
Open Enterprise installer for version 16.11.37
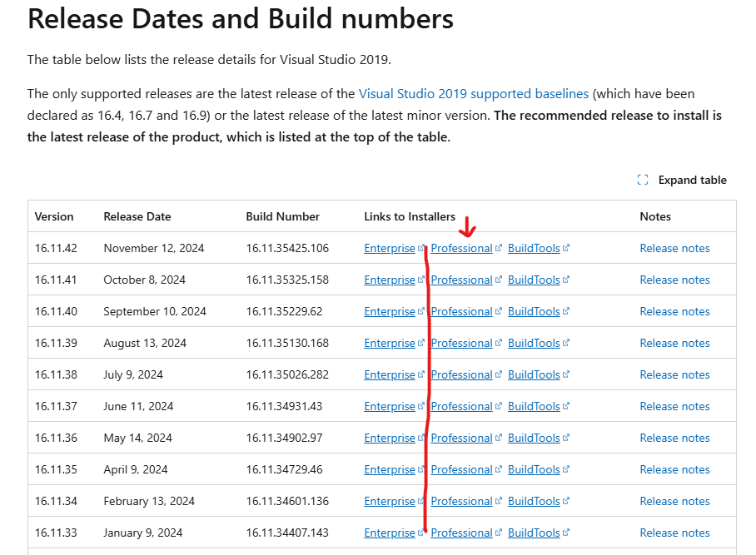point(390,406)
